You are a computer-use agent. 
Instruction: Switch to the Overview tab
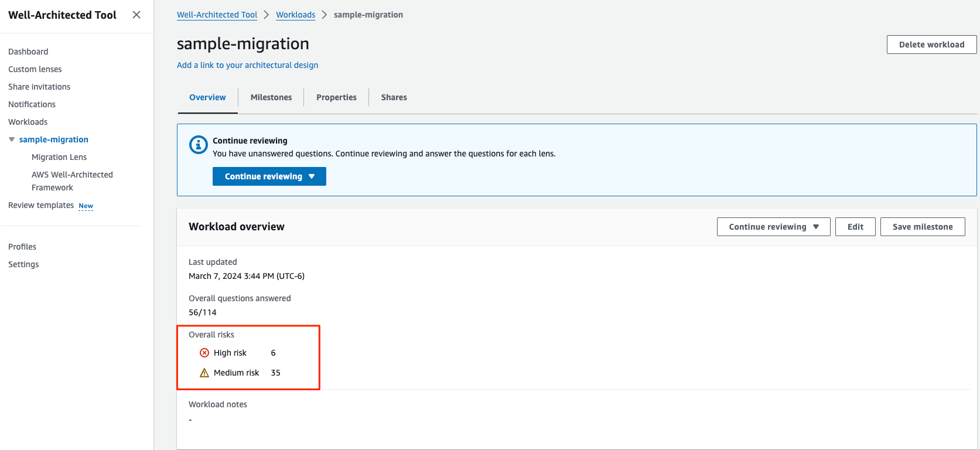(x=207, y=97)
